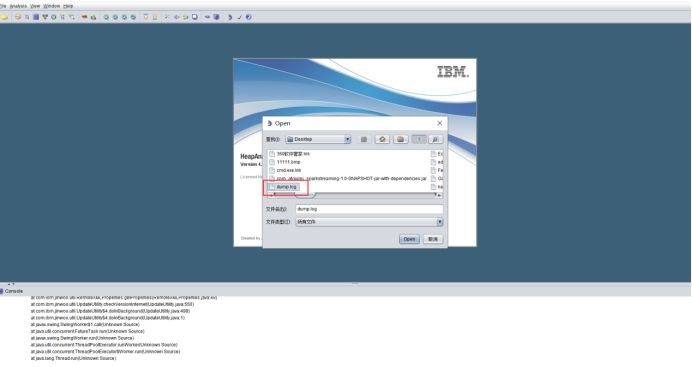Create new folder in Open dialog
The height and width of the screenshot is (367, 692).
tap(401, 139)
